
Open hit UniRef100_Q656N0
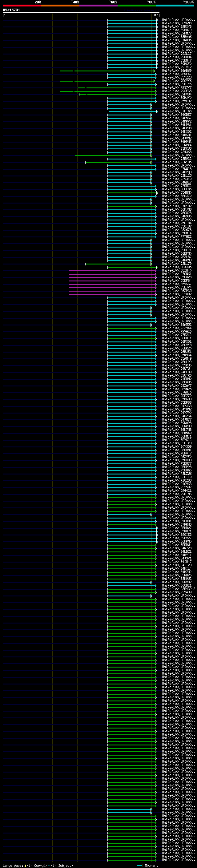tap(177, 23)
